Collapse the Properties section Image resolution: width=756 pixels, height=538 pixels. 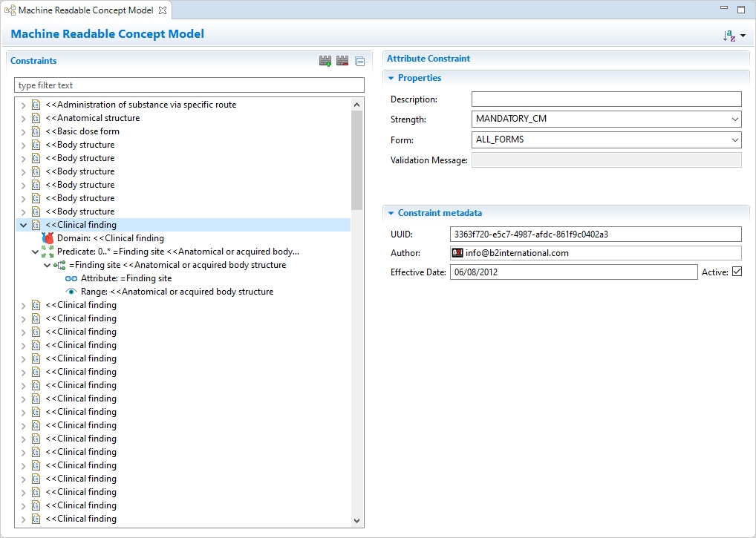(391, 78)
